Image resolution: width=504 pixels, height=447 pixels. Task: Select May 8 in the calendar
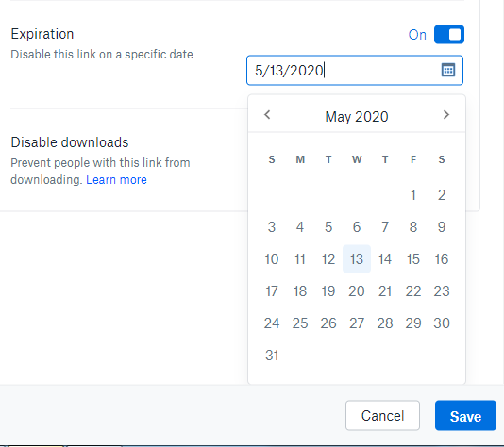(413, 227)
